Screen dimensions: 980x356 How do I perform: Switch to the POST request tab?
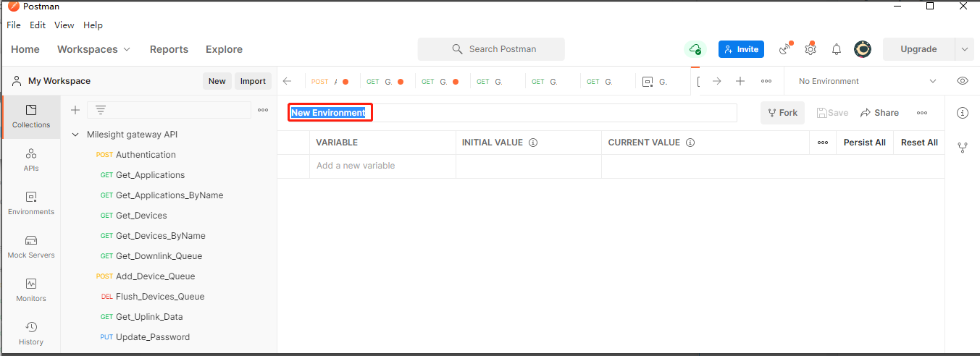pyautogui.click(x=330, y=81)
